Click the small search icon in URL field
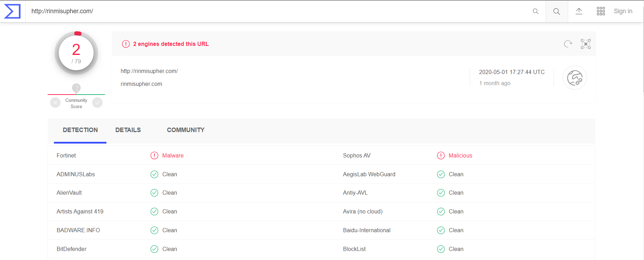 (x=536, y=11)
